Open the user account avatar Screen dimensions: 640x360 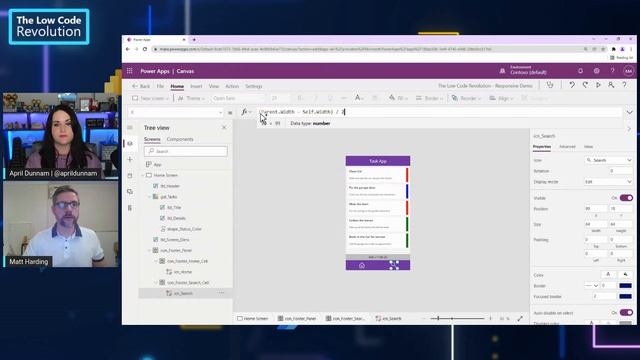(628, 71)
